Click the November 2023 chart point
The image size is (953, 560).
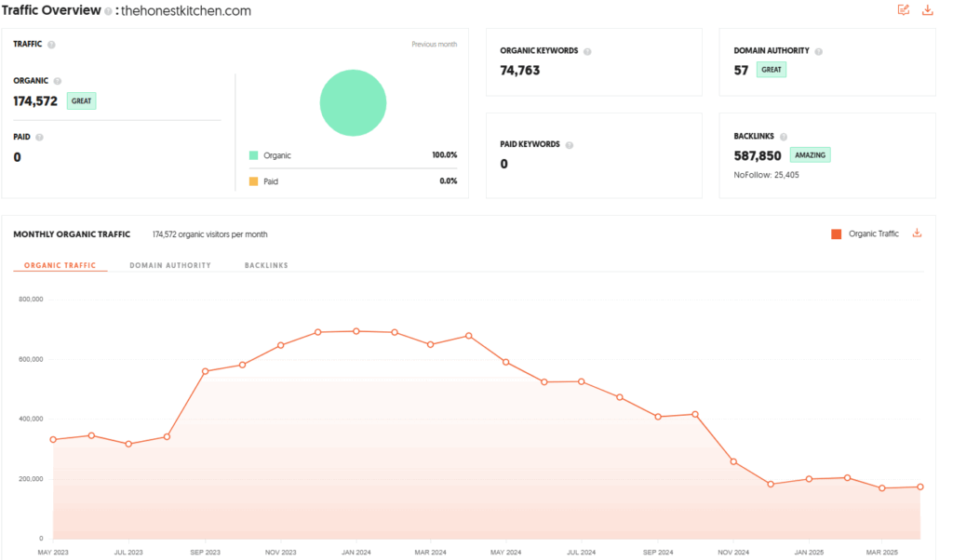281,346
